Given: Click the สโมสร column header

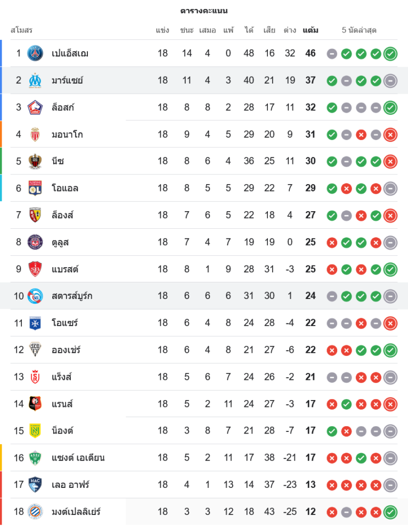Looking at the screenshot, I should (22, 30).
